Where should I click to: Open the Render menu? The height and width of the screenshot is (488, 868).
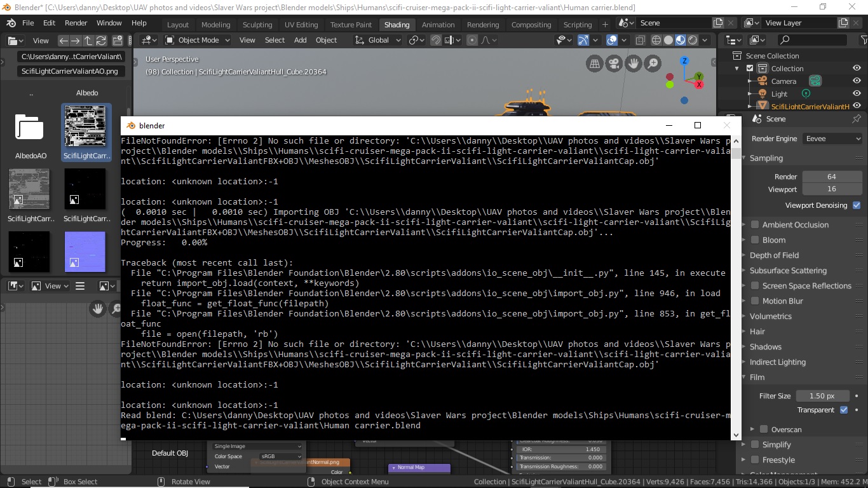(76, 23)
